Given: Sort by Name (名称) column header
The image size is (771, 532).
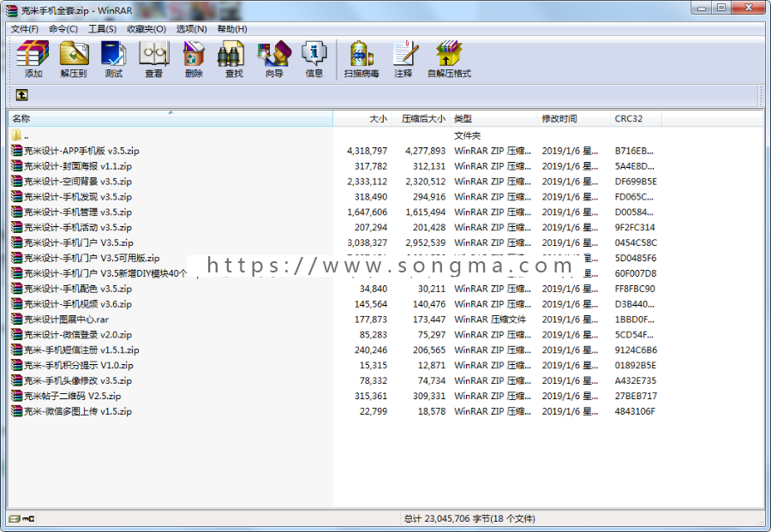Looking at the screenshot, I should (x=170, y=118).
